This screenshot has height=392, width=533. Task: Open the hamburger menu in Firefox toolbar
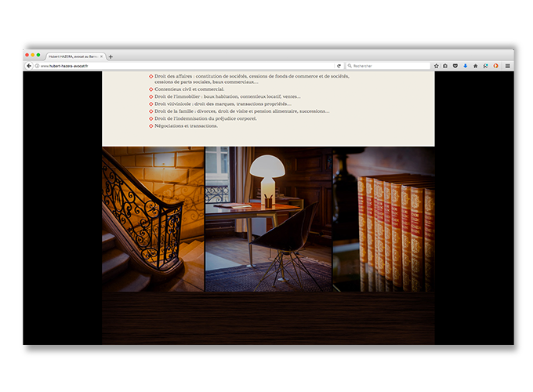point(507,66)
